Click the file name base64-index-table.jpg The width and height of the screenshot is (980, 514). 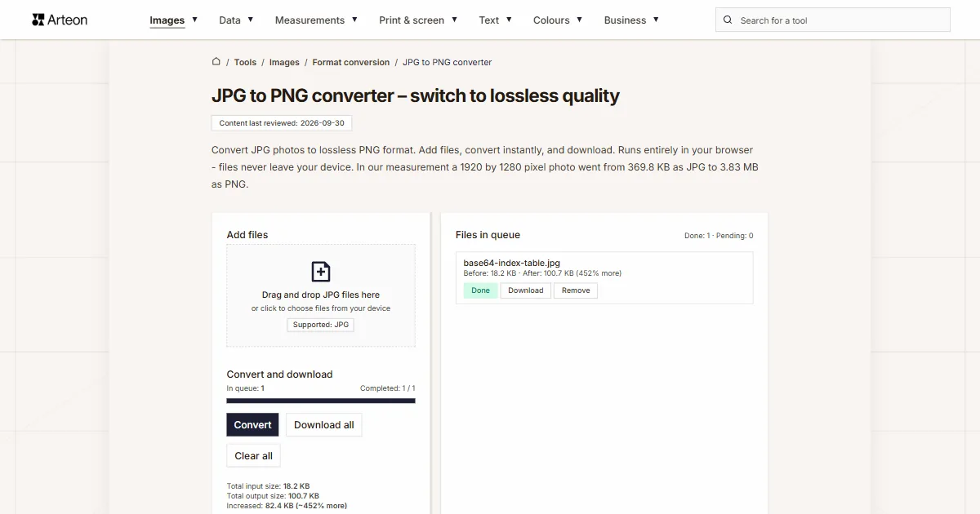tap(511, 263)
